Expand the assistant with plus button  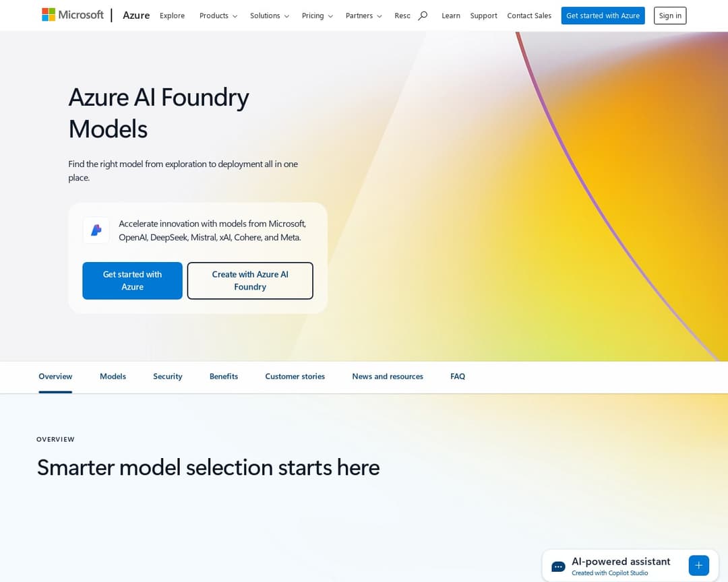coord(699,565)
